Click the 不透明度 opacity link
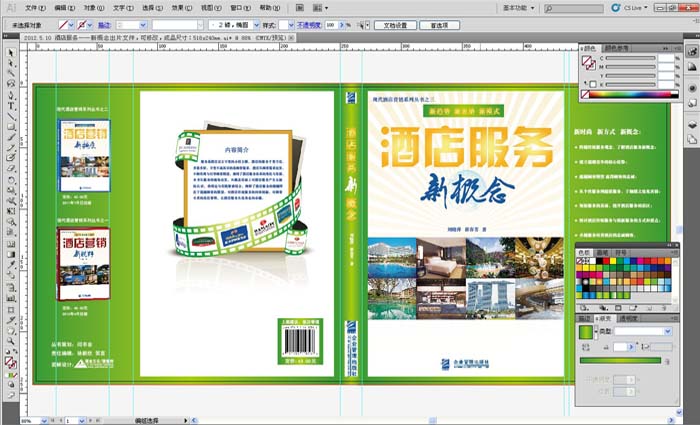The height and width of the screenshot is (425, 700). [x=309, y=25]
